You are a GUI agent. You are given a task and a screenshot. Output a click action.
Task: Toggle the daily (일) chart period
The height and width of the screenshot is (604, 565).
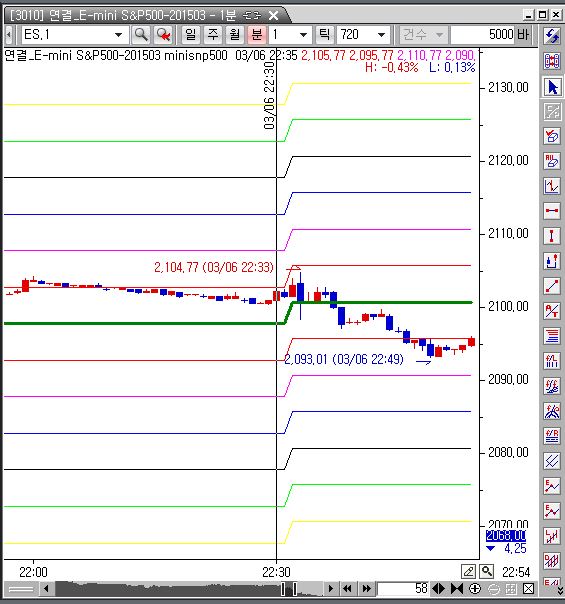point(191,35)
